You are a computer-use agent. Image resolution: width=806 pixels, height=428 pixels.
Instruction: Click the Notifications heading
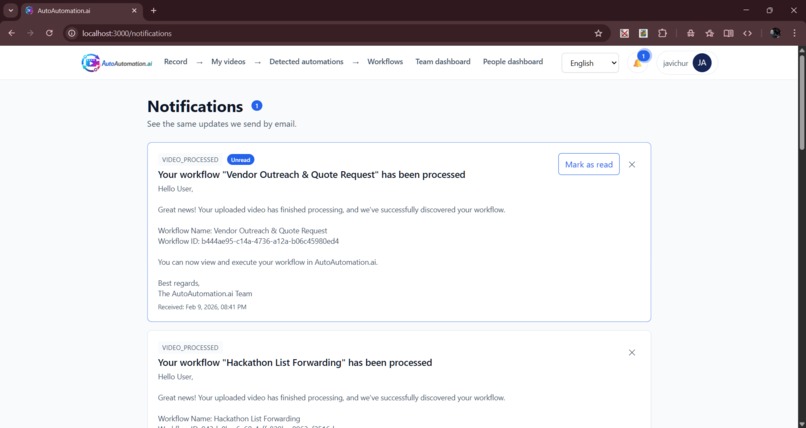tap(195, 106)
